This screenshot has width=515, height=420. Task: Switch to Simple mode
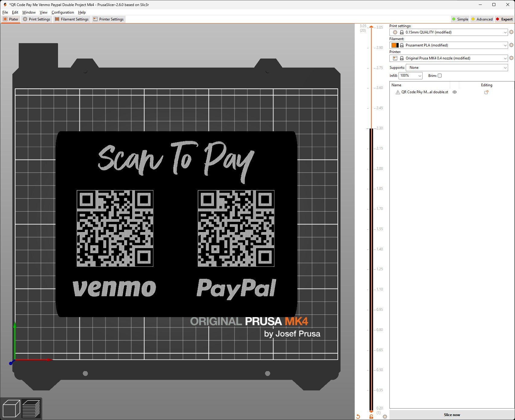pyautogui.click(x=460, y=19)
